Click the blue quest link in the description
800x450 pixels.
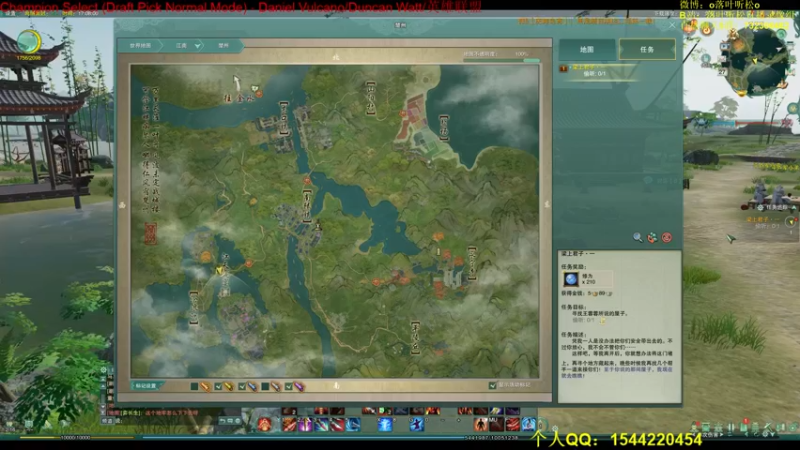coord(617,372)
